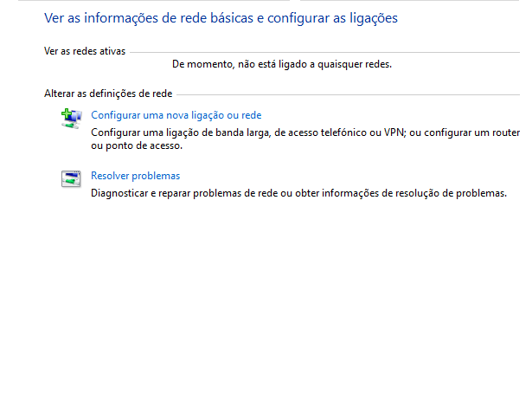Click the green plus on the network icon
The height and width of the screenshot is (394, 532).
(x=66, y=113)
